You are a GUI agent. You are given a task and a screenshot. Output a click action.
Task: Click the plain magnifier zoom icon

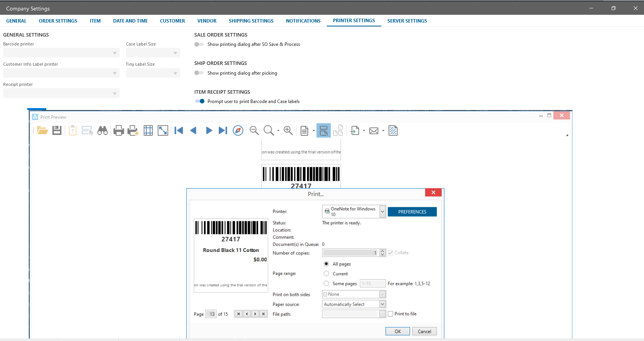click(x=269, y=131)
